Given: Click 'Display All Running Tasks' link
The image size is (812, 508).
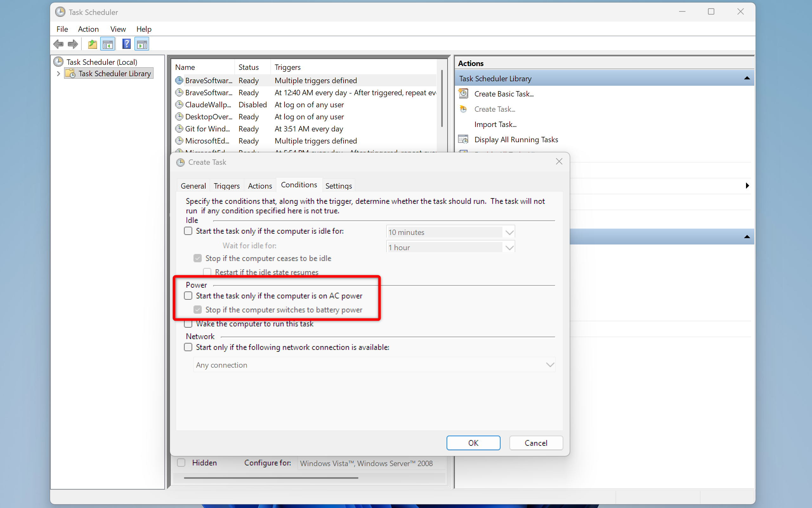Looking at the screenshot, I should (516, 139).
